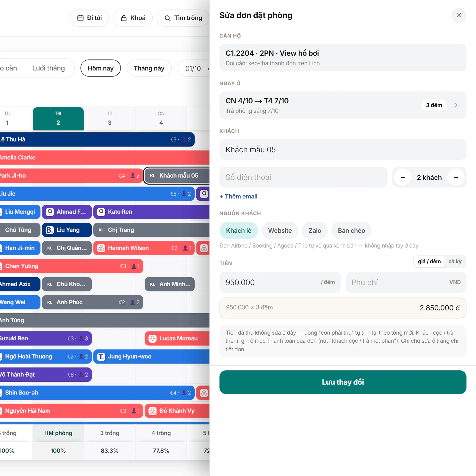
Task: Click the + Thêm email link
Action: click(238, 197)
